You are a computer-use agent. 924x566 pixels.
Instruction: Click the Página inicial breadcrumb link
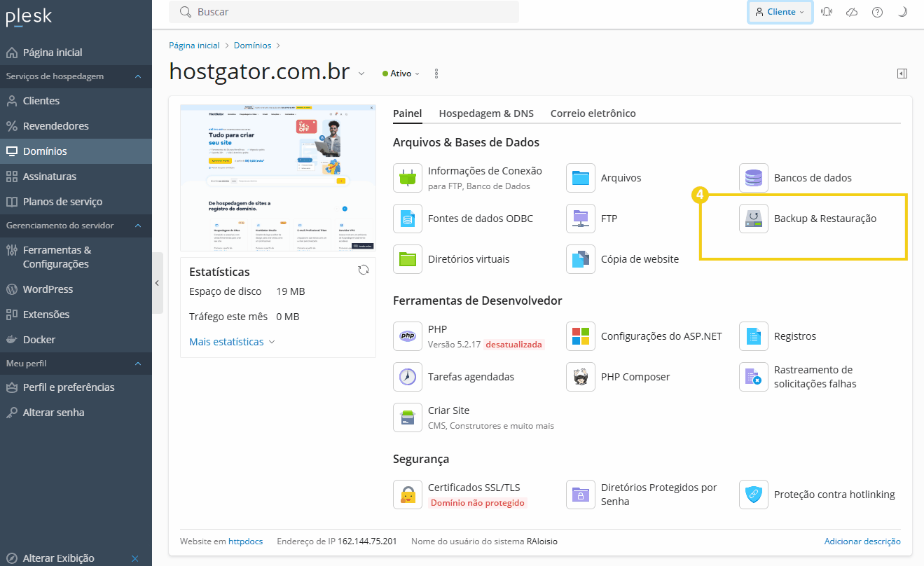[194, 46]
